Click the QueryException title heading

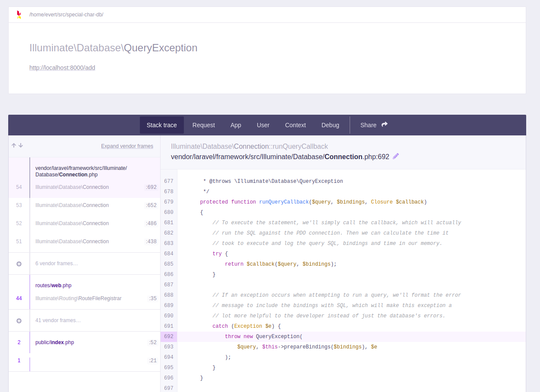tap(113, 48)
